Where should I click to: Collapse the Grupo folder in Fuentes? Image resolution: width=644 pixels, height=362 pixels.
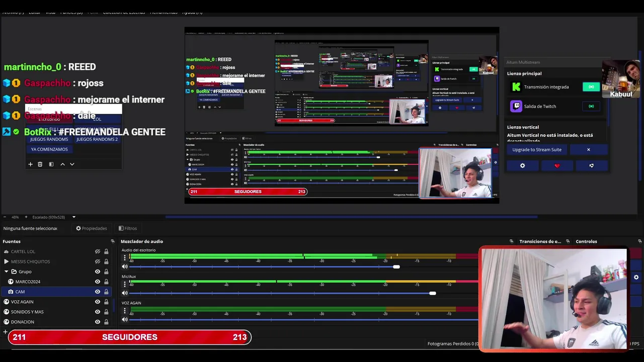6,271
